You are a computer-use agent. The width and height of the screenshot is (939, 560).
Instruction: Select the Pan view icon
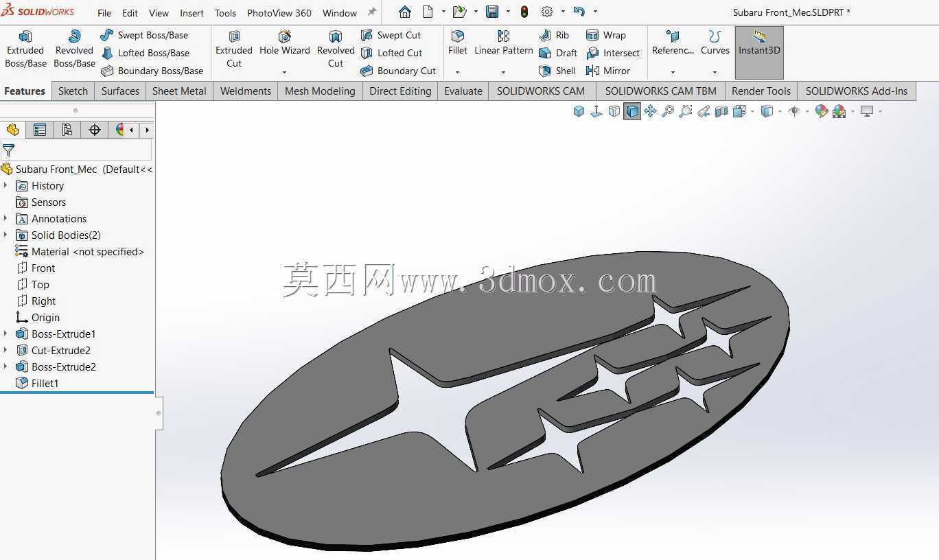coord(650,111)
